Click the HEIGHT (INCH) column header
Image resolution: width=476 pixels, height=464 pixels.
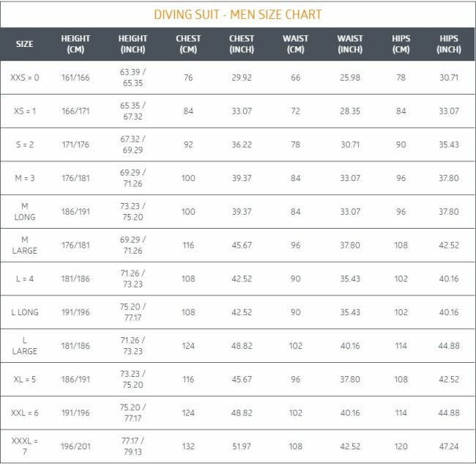pyautogui.click(x=133, y=44)
